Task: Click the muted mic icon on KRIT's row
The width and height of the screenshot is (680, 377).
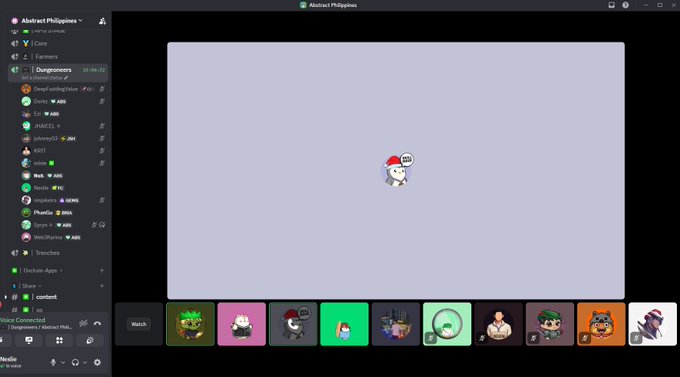Action: [x=101, y=151]
